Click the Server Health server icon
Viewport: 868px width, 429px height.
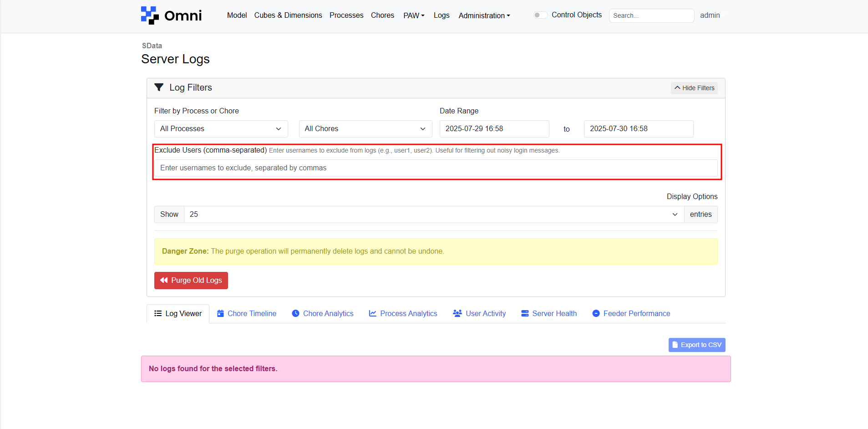pyautogui.click(x=525, y=313)
